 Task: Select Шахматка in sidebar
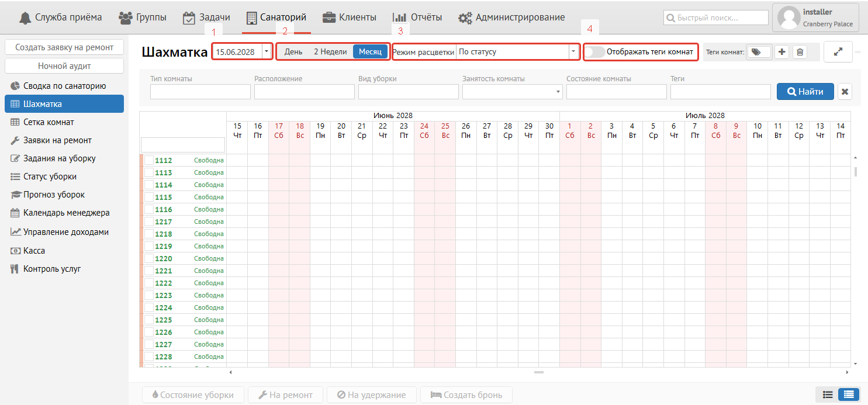click(x=64, y=104)
